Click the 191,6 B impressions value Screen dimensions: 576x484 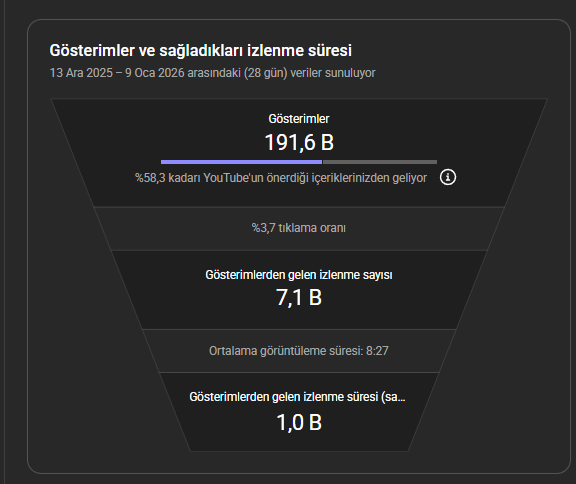click(x=299, y=142)
